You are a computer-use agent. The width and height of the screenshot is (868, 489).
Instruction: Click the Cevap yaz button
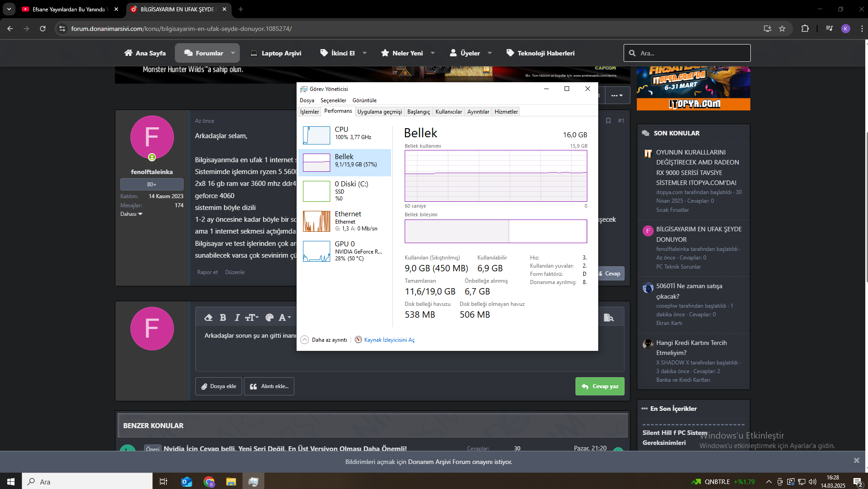pyautogui.click(x=600, y=386)
